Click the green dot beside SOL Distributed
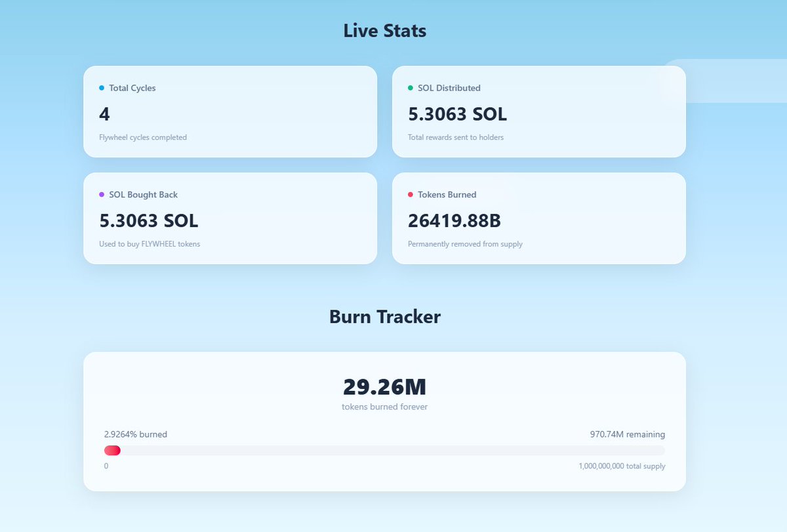The width and height of the screenshot is (787, 532). pos(411,88)
